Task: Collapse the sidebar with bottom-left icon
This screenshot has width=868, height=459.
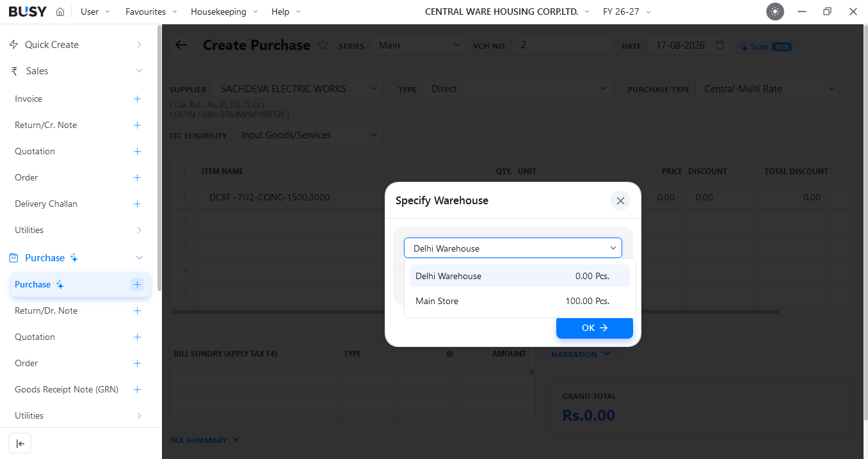Action: coord(20,444)
